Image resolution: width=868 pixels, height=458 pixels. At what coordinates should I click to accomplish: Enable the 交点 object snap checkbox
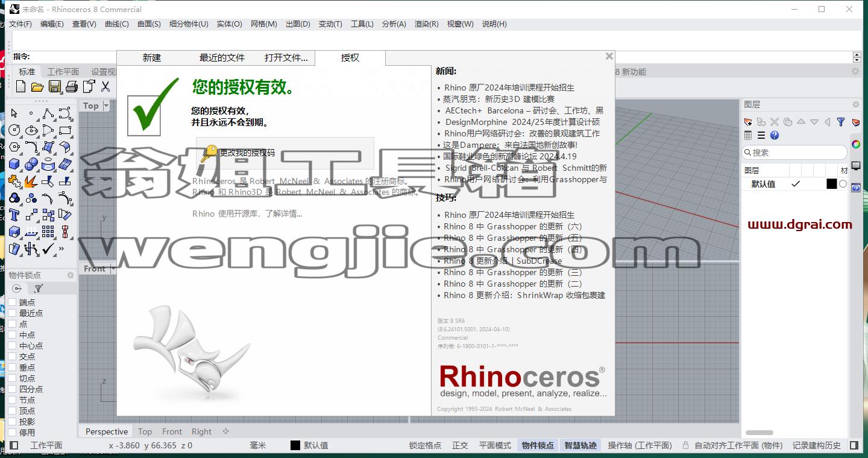[x=12, y=357]
